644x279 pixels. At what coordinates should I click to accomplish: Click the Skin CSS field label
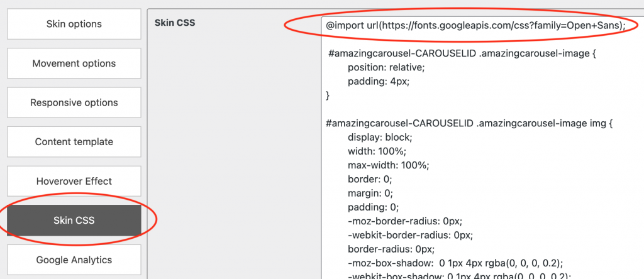pyautogui.click(x=175, y=23)
